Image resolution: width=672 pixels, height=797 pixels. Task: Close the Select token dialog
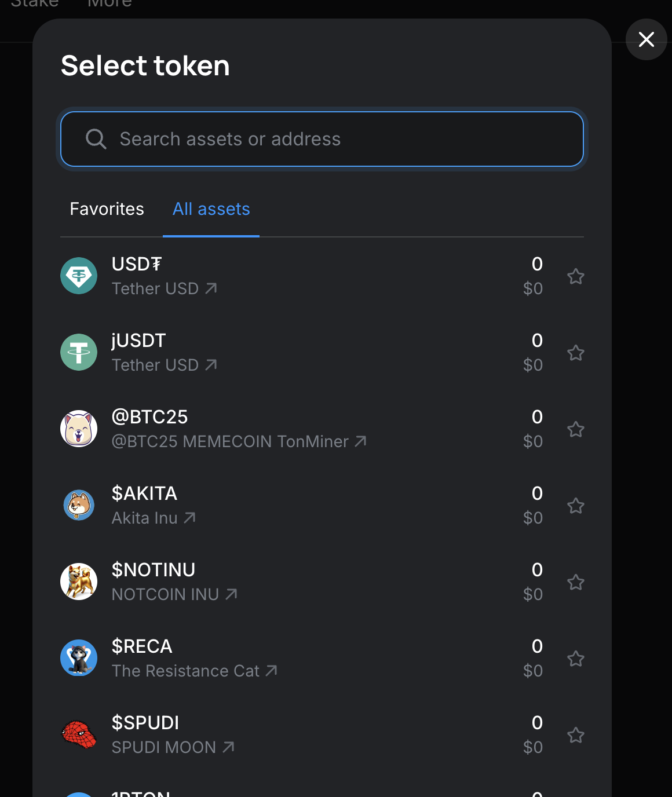(647, 39)
